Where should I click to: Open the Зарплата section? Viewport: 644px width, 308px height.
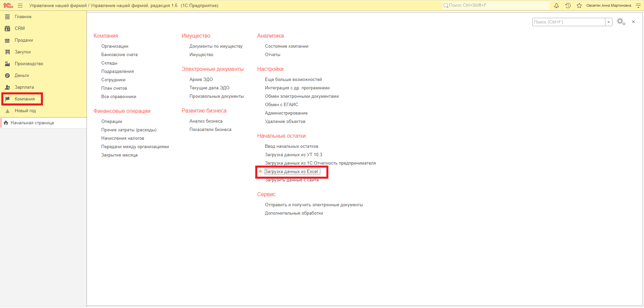24,87
